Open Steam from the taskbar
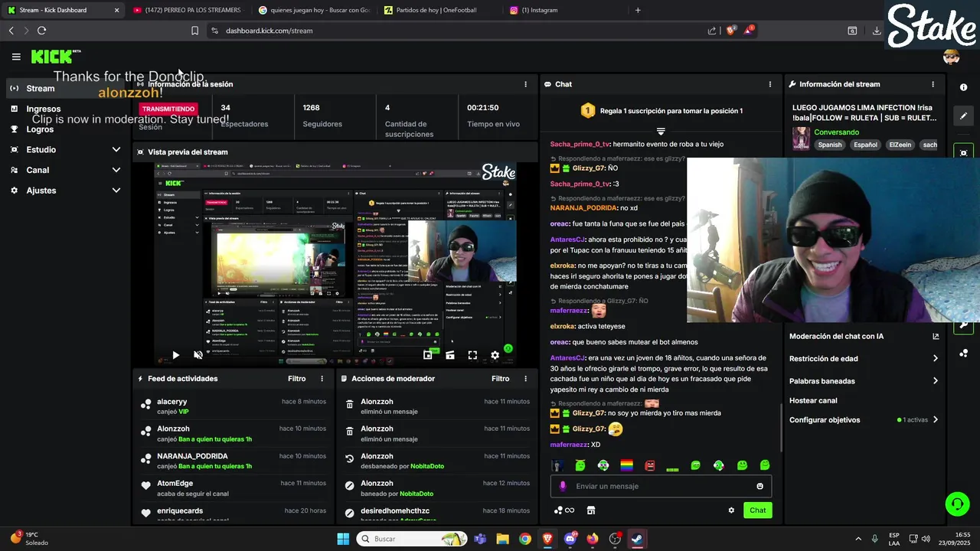The width and height of the screenshot is (980, 551). point(638,539)
